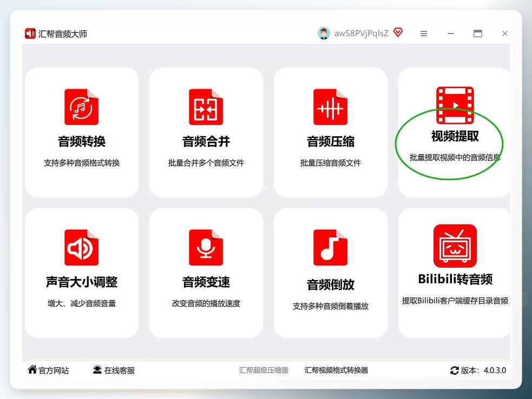Screen dimensions: 532x399
Task: Open the 汇帮超级压缩器 link
Action: click(x=264, y=370)
